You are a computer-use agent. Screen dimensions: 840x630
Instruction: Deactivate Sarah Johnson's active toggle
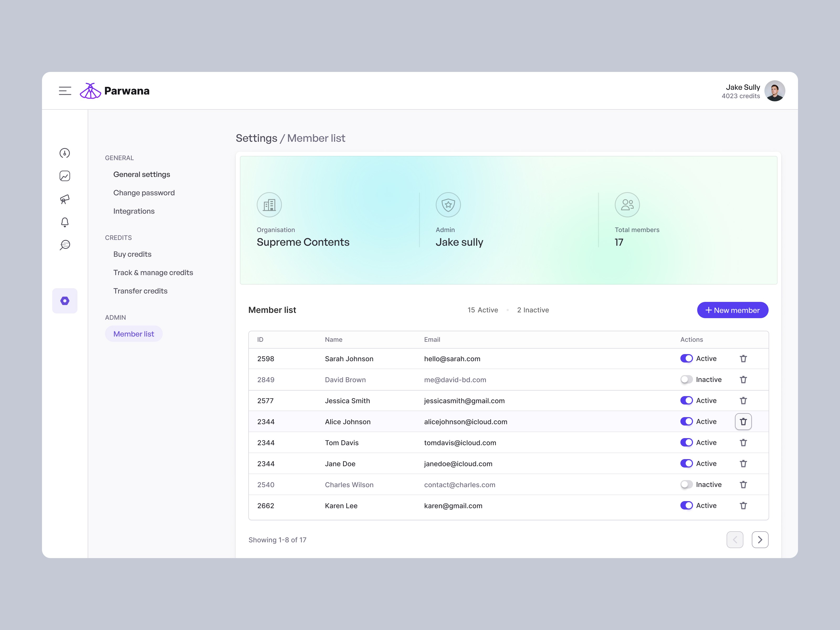[x=687, y=358]
